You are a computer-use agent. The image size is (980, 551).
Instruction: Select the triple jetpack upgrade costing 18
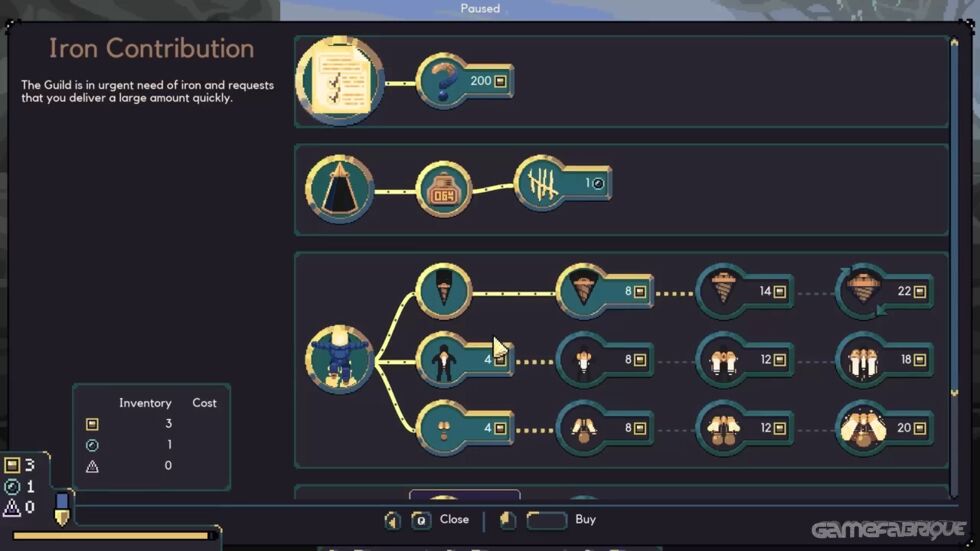tap(884, 360)
